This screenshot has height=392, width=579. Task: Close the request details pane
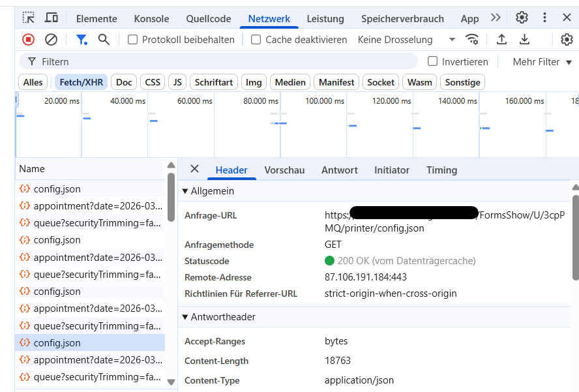click(x=194, y=169)
